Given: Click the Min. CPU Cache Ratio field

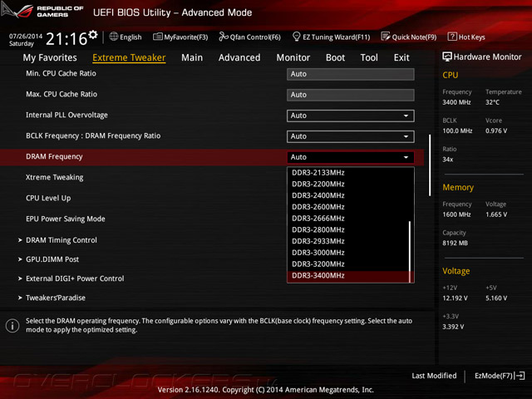Looking at the screenshot, I should (x=351, y=74).
